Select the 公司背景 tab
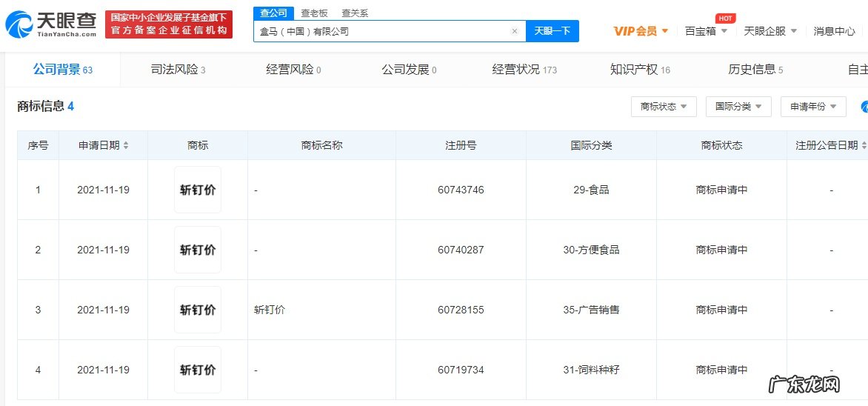The height and width of the screenshot is (406, 868). tap(62, 70)
